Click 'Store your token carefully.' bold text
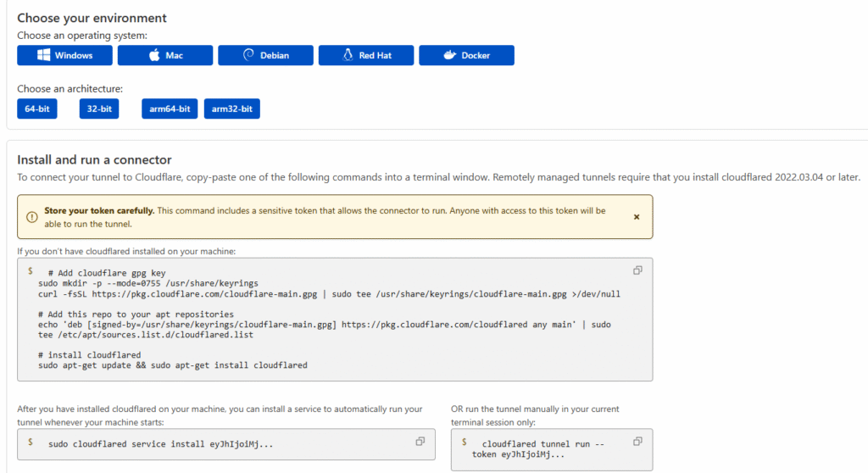Image resolution: width=868 pixels, height=473 pixels. 99,211
